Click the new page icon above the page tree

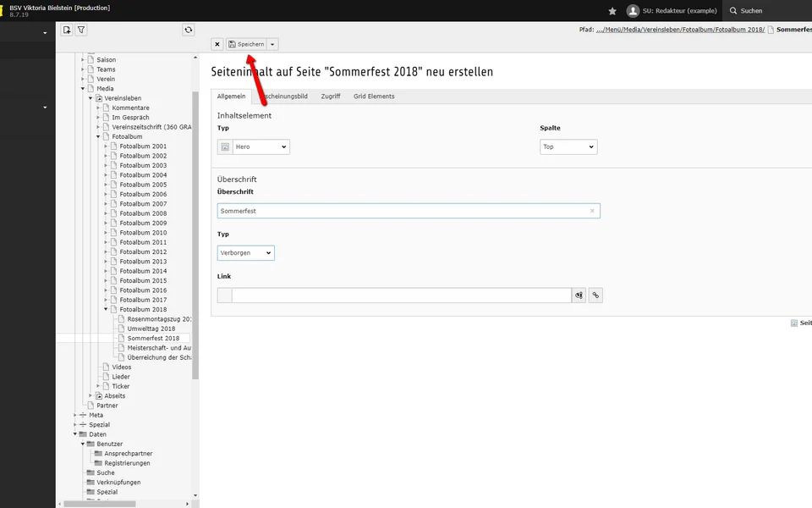pyautogui.click(x=67, y=30)
